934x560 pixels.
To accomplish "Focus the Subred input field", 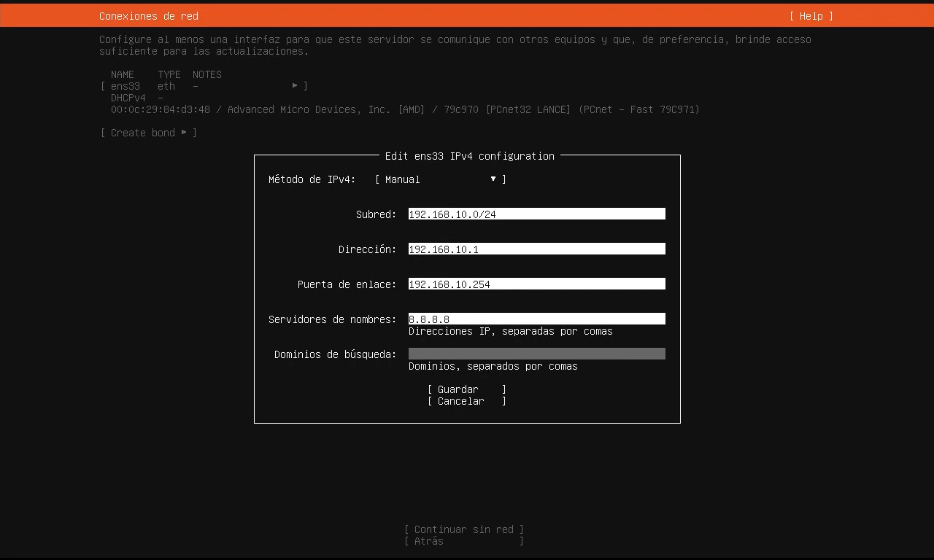I will tap(536, 214).
